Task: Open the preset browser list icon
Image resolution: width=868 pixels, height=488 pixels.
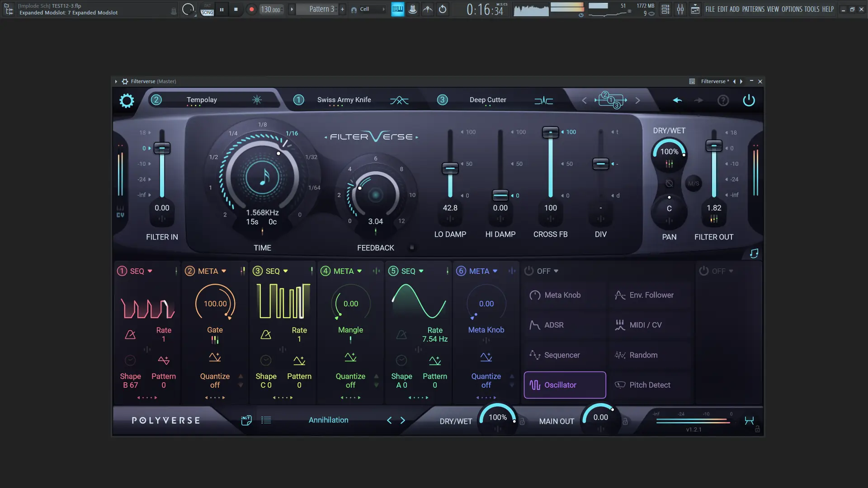Action: tap(266, 420)
